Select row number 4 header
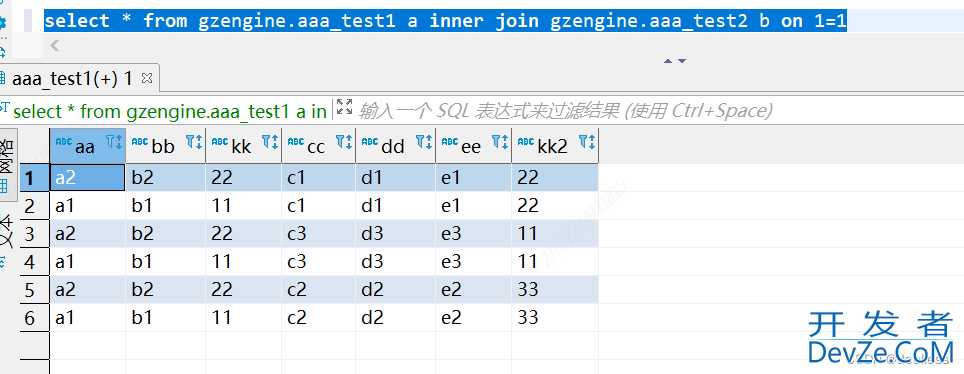 click(34, 262)
